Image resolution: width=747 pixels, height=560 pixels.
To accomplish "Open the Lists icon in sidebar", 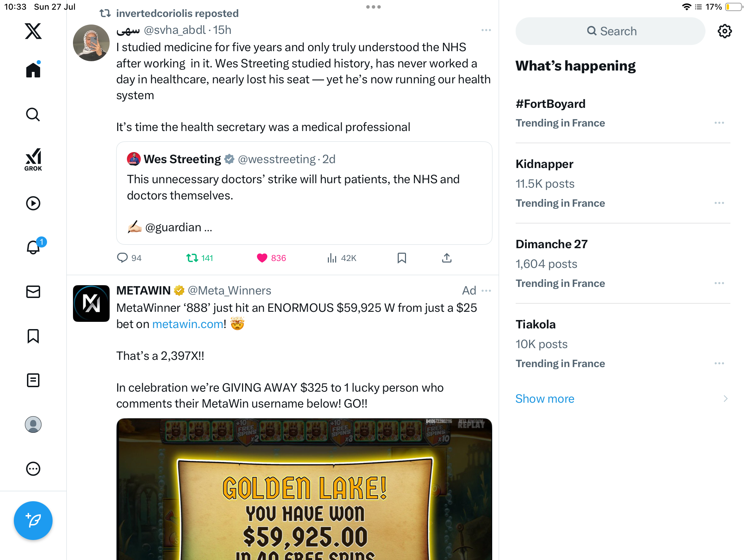I will coord(33,380).
